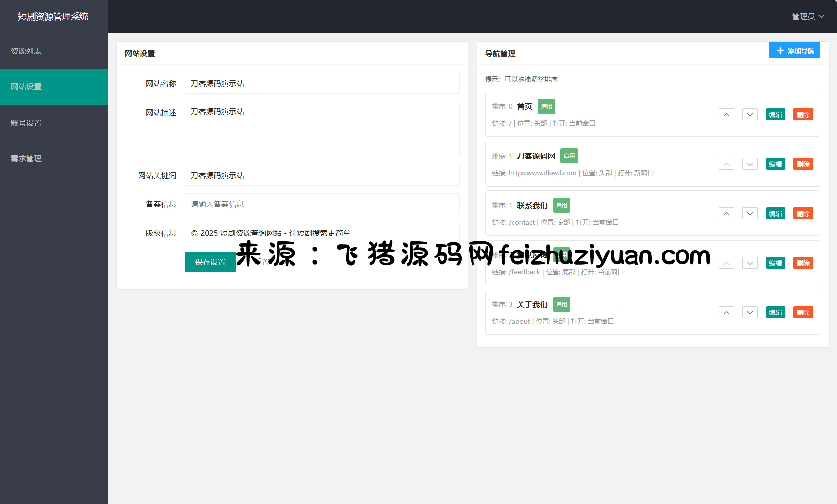Move 关于我们 navigation item up
This screenshot has height=504, width=837.
point(726,313)
